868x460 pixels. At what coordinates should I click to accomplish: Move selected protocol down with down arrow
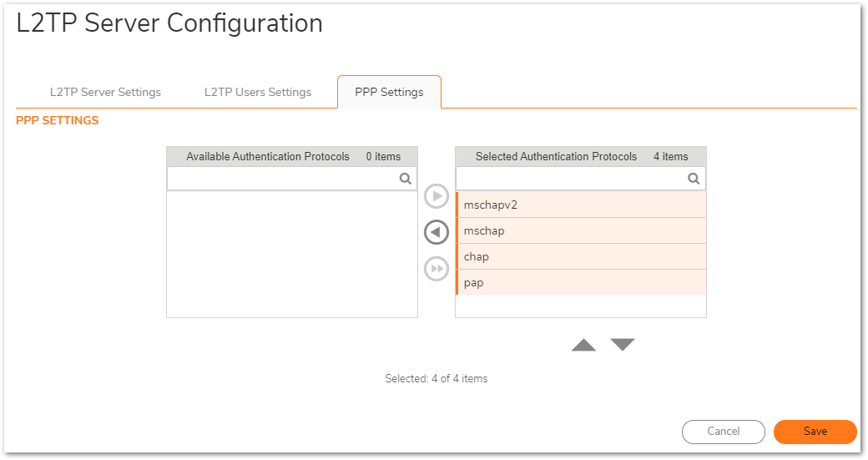tap(623, 345)
